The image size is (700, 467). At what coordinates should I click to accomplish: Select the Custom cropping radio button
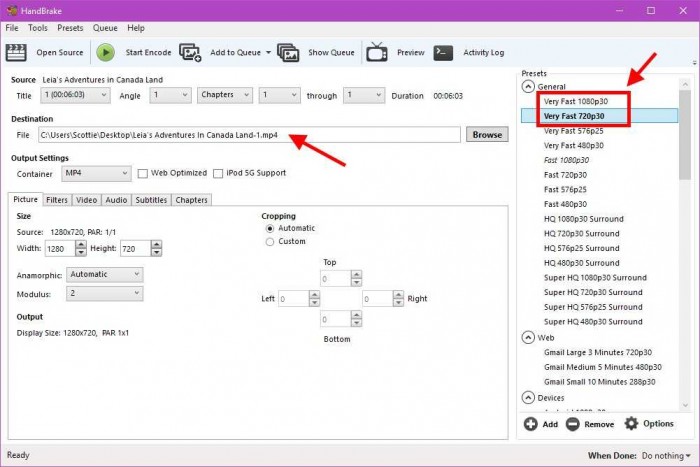pyautogui.click(x=269, y=241)
